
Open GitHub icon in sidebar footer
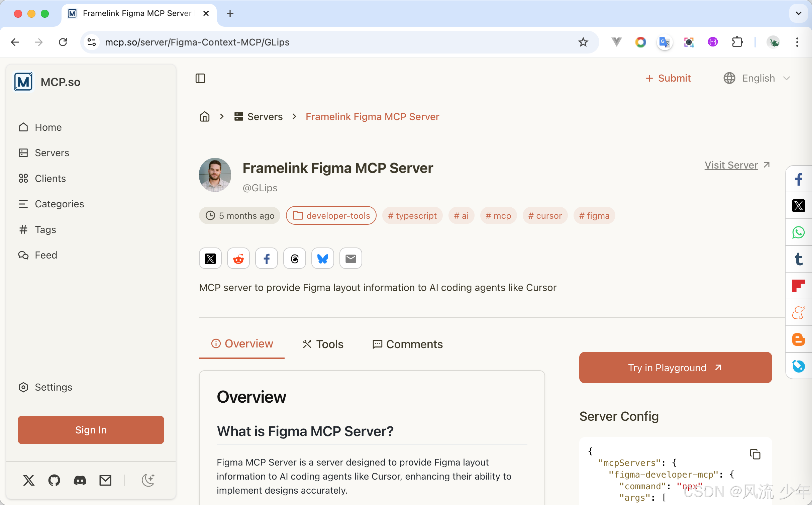[x=54, y=480]
